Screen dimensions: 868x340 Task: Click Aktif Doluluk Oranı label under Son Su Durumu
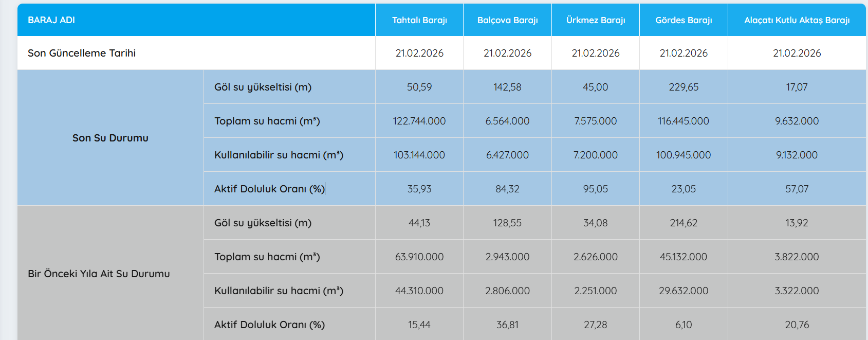tap(269, 189)
